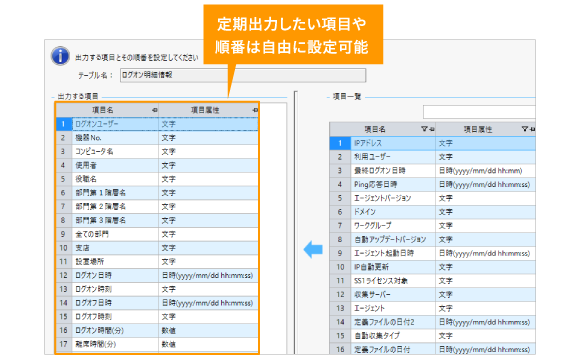Click row number 1 in output items list
The height and width of the screenshot is (360, 580).
[63, 124]
